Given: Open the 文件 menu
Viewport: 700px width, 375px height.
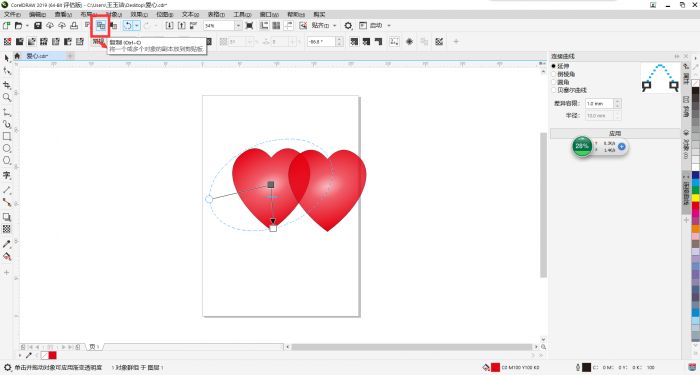Looking at the screenshot, I should [x=12, y=15].
